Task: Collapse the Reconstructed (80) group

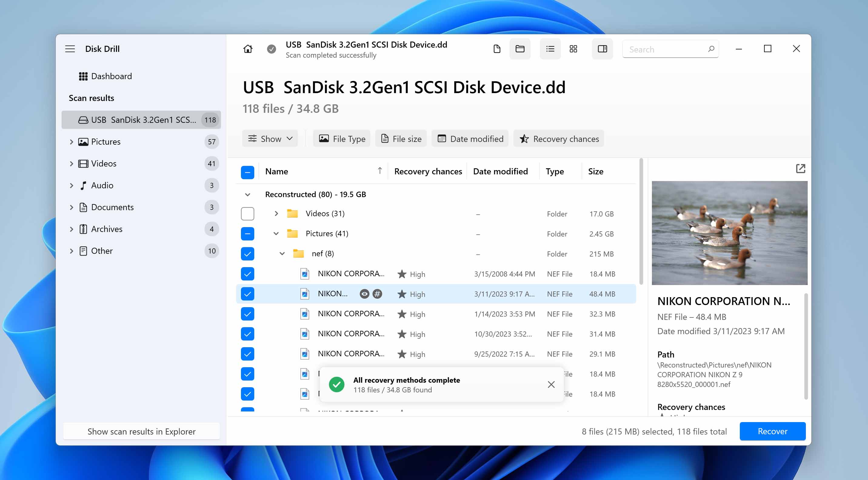Action: point(248,194)
